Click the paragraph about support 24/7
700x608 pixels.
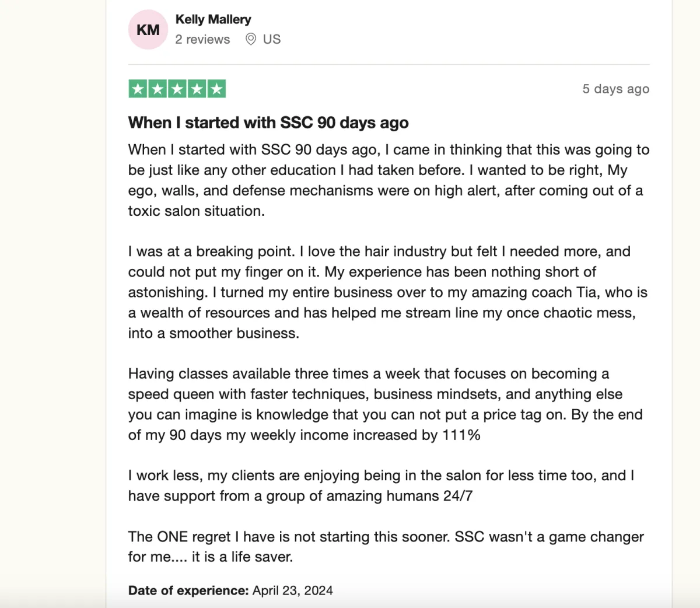381,485
